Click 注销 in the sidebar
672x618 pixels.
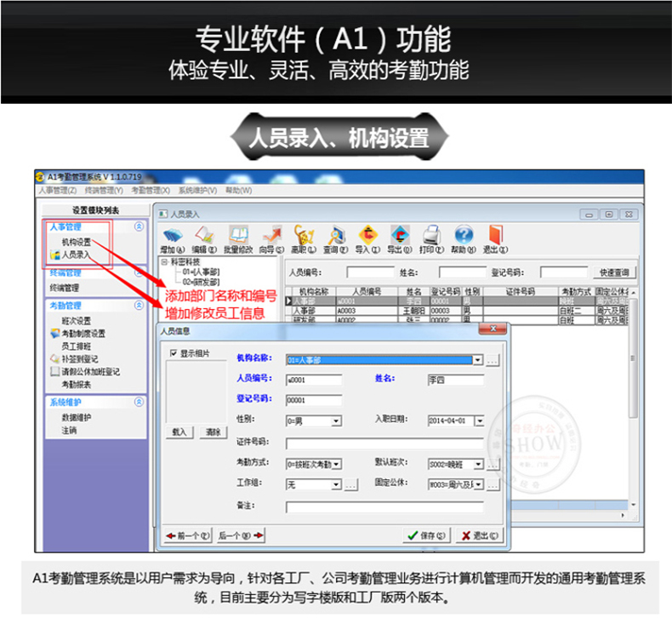(x=69, y=430)
